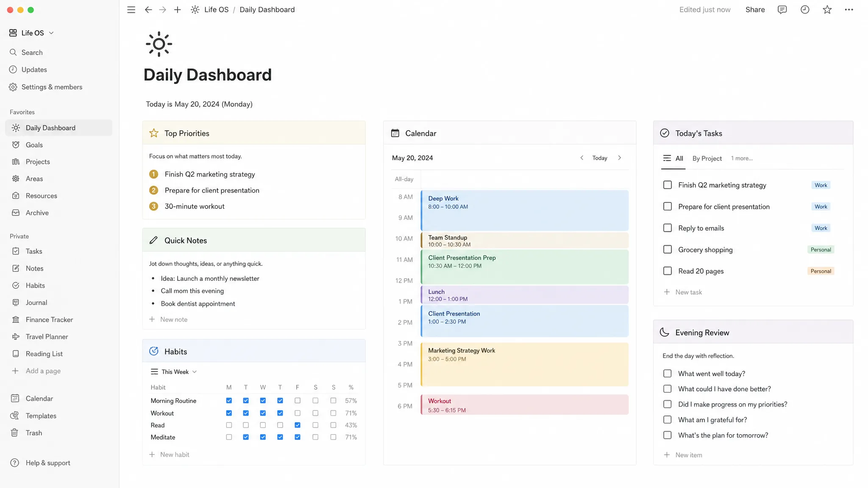Check off Finish Q2 marketing strategy task
Viewport: 868px width, 488px height.
(x=668, y=185)
